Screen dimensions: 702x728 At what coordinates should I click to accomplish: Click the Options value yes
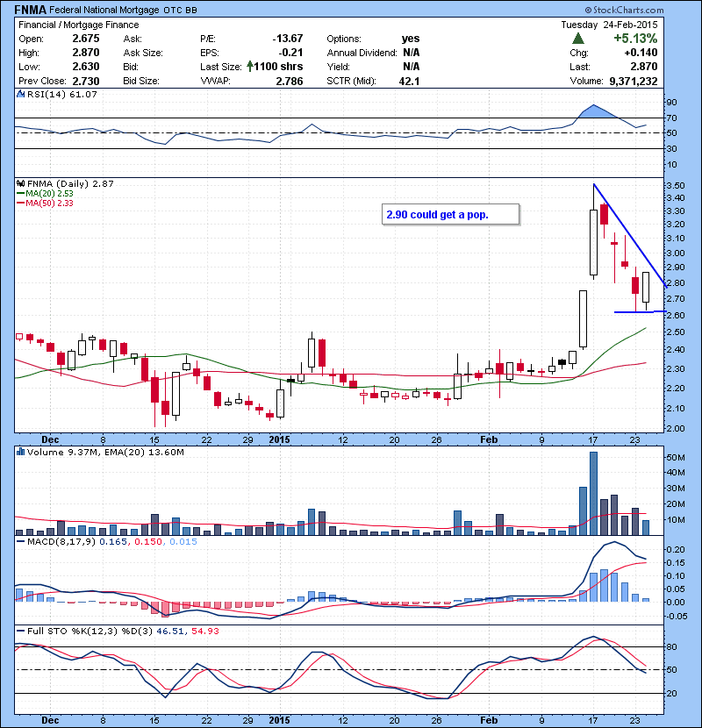click(411, 39)
